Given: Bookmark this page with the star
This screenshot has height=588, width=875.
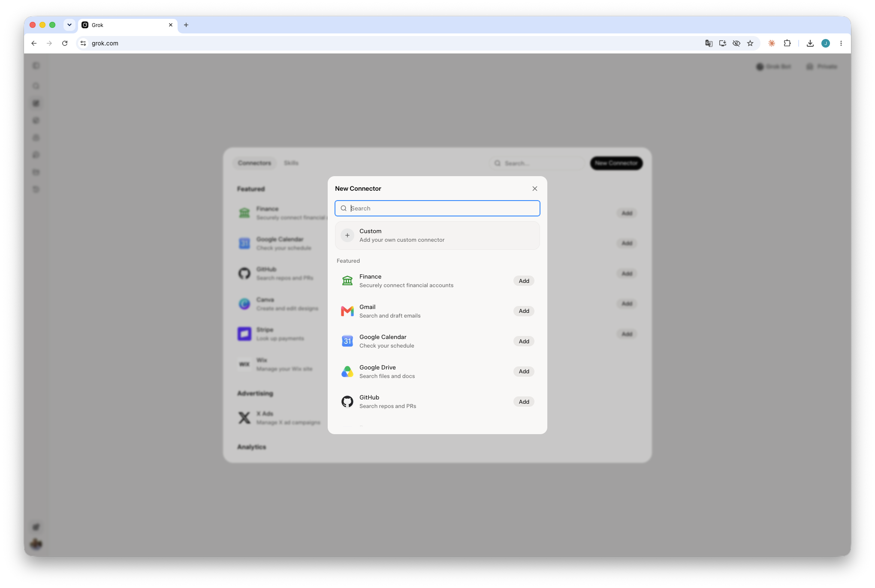Looking at the screenshot, I should tap(750, 43).
